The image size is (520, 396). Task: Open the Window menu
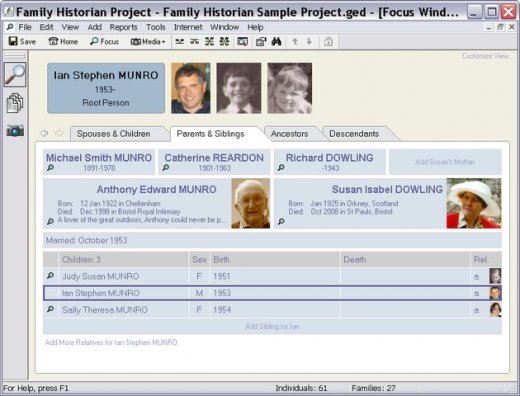click(x=224, y=27)
